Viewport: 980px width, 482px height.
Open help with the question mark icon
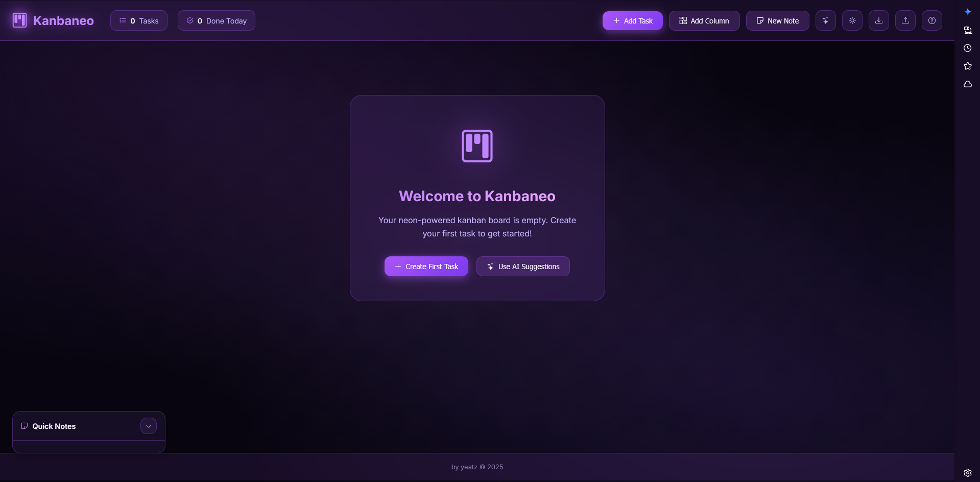931,20
